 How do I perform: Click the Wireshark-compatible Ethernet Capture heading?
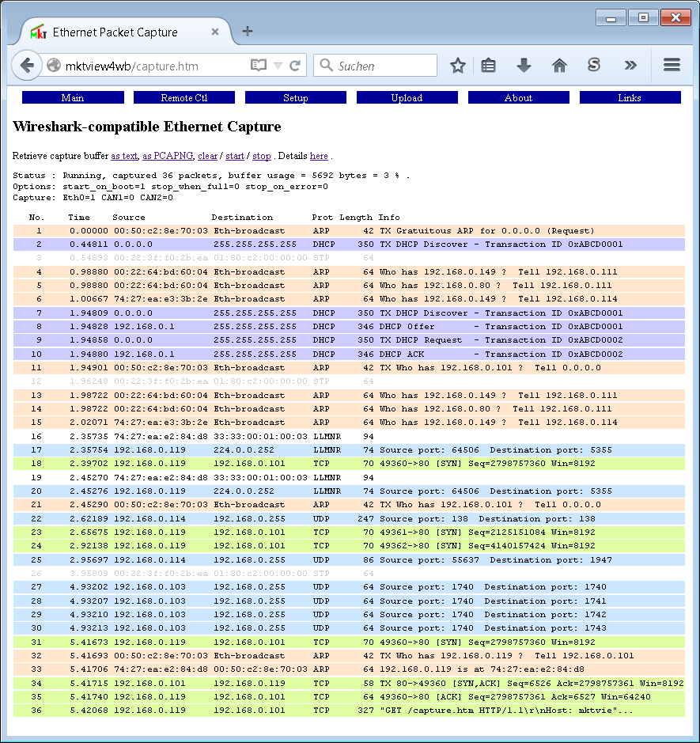[x=147, y=127]
